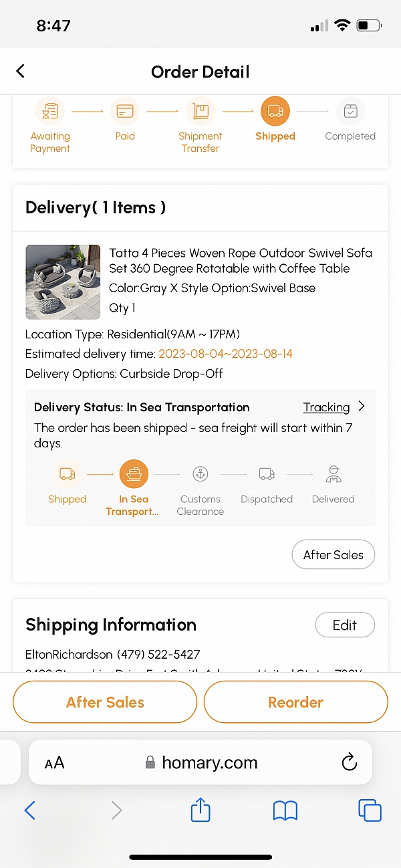Select the Completed checkmark icon
This screenshot has width=401, height=868.
pos(350,111)
